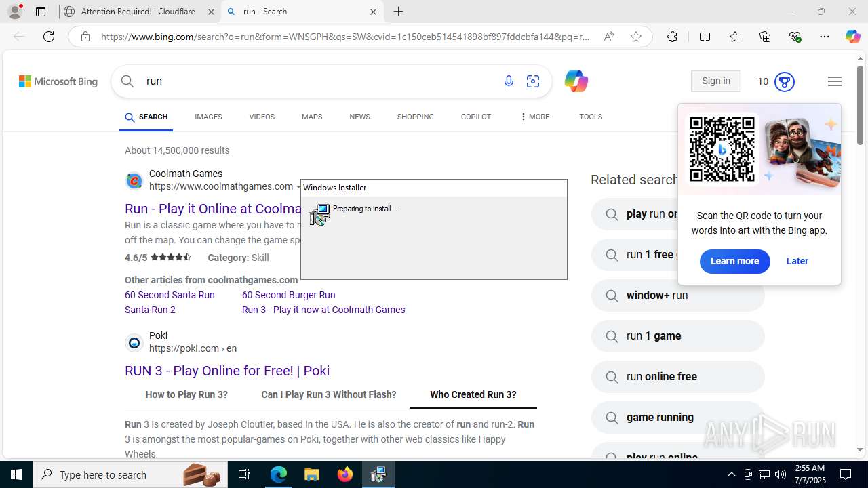Show hidden system tray icons chevron
Image resolution: width=868 pixels, height=488 pixels.
point(731,474)
